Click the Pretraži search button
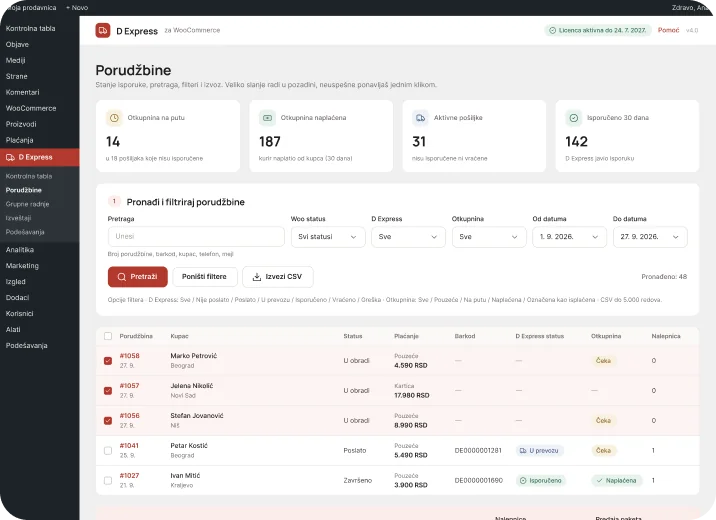 click(138, 277)
